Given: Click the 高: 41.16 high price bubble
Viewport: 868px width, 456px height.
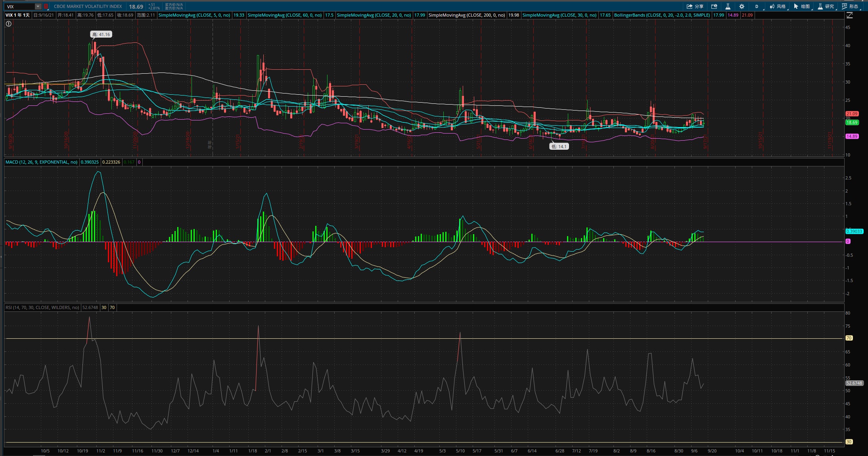Looking at the screenshot, I should (x=102, y=34).
